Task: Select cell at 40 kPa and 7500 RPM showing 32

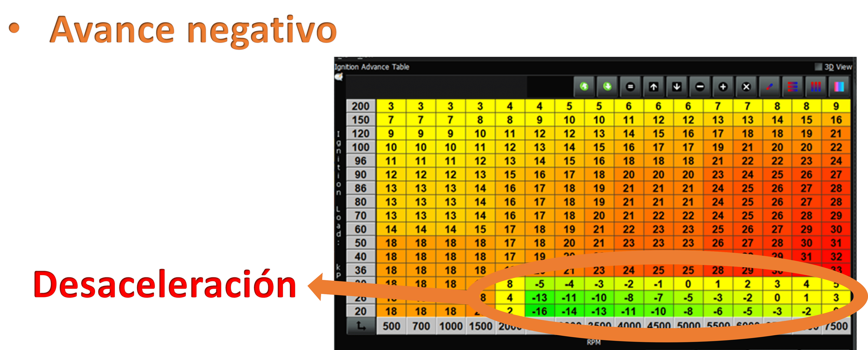Action: coord(836,256)
